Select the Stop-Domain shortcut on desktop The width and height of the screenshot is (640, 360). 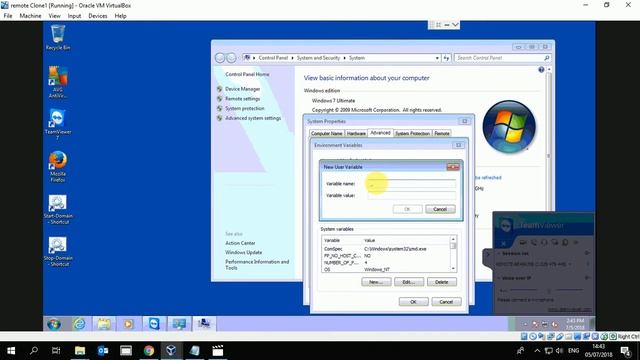pos(58,252)
